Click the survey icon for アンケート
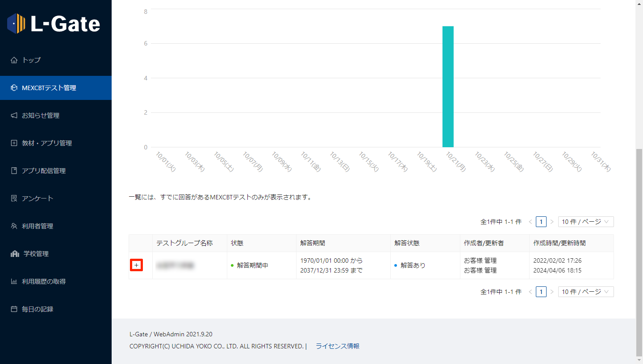 14,199
